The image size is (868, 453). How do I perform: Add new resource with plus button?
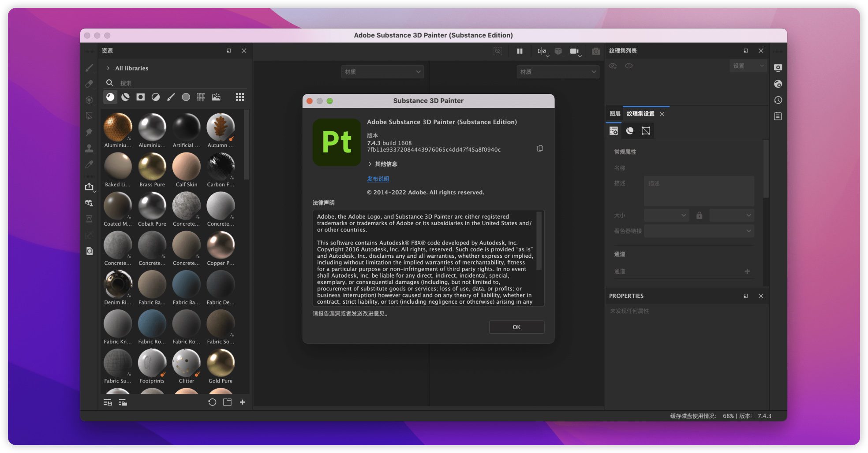pos(242,402)
